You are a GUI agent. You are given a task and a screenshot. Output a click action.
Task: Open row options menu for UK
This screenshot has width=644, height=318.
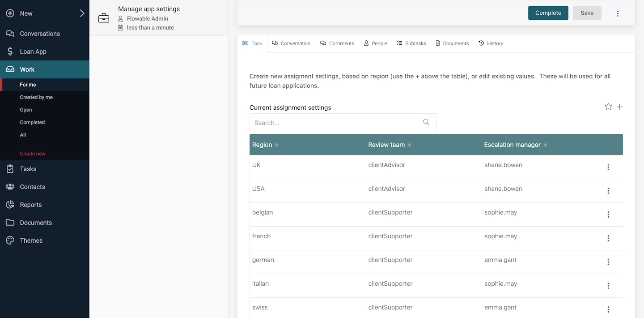[608, 167]
